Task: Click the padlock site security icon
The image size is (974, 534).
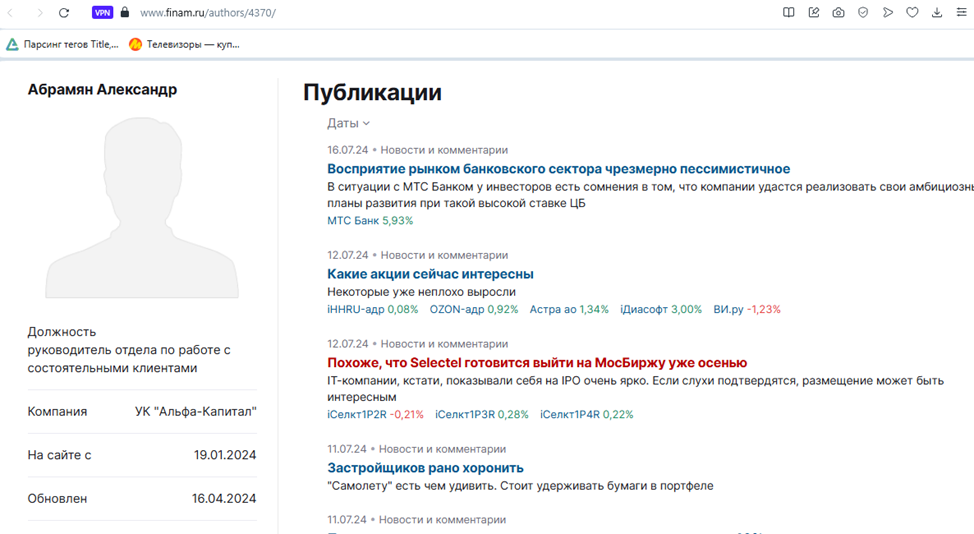Action: point(125,12)
